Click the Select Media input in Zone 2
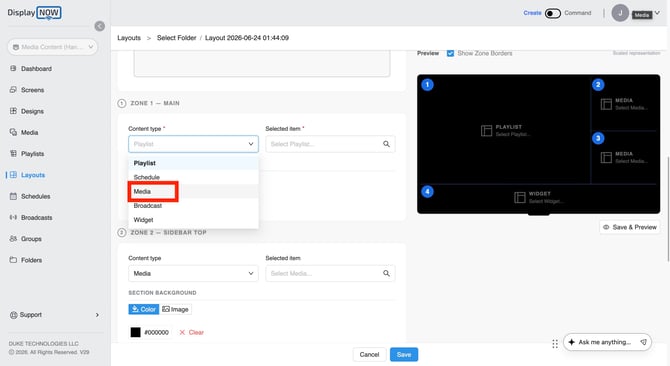 330,273
